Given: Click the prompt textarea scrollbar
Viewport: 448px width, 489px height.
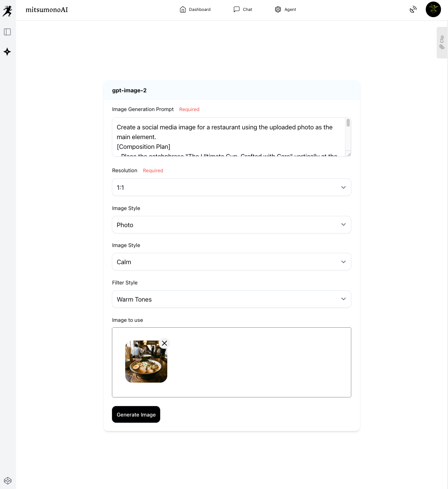Looking at the screenshot, I should (x=348, y=123).
